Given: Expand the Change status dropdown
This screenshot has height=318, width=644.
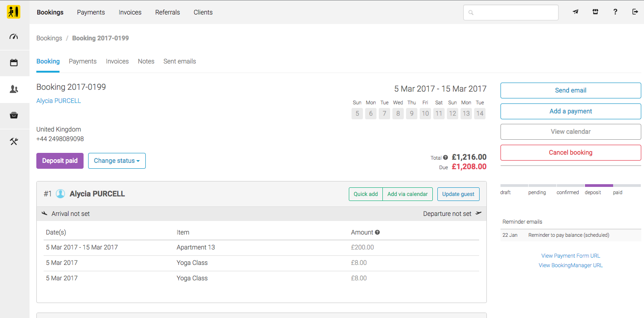Looking at the screenshot, I should click(117, 161).
